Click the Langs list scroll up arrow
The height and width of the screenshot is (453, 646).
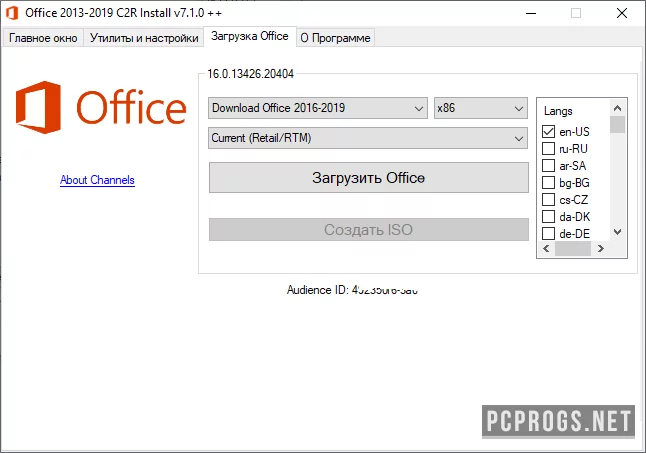pos(617,108)
